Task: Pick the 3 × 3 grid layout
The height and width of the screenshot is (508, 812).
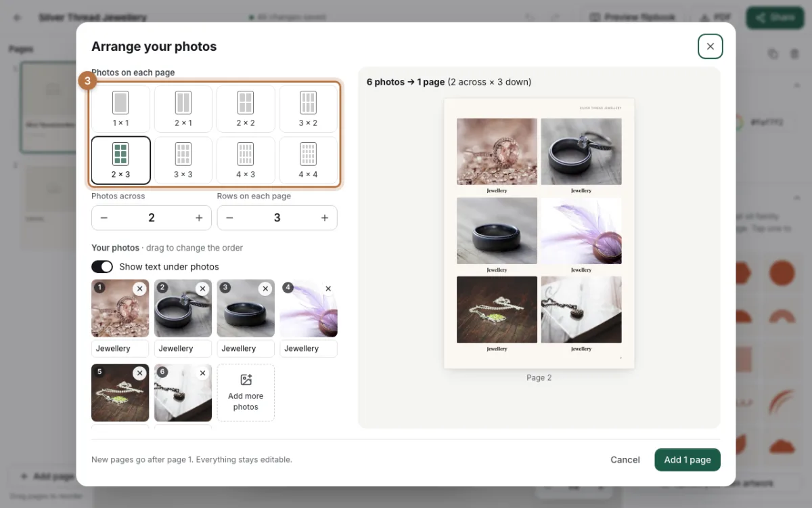Action: tap(183, 161)
